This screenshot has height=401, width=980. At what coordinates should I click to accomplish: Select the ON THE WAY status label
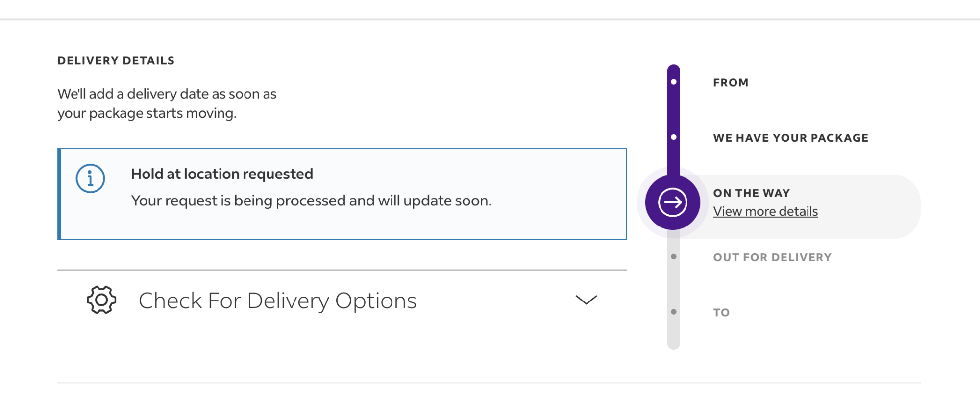[751, 193]
